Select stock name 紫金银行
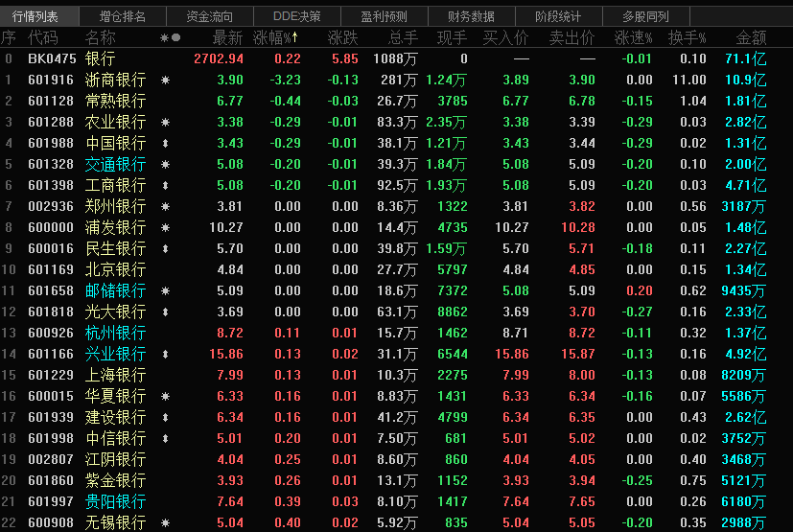The image size is (793, 532). 115,480
